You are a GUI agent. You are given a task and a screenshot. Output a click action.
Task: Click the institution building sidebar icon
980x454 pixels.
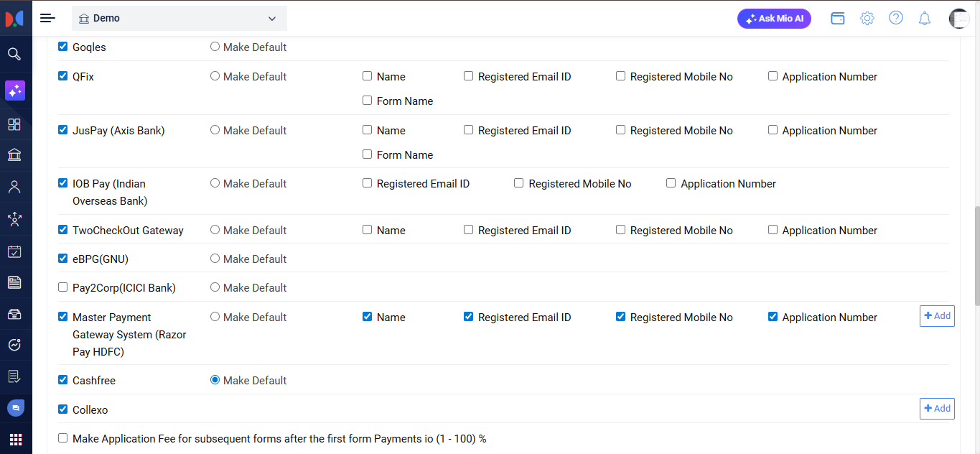click(x=14, y=155)
